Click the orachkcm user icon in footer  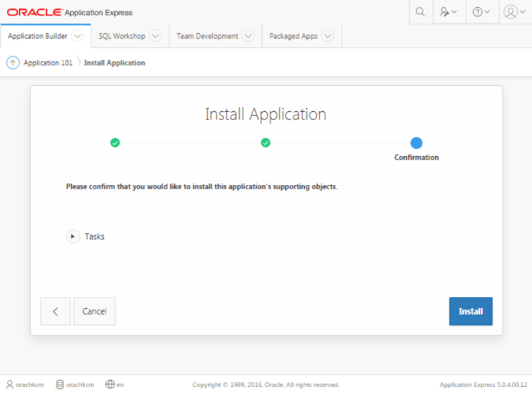[x=9, y=385]
